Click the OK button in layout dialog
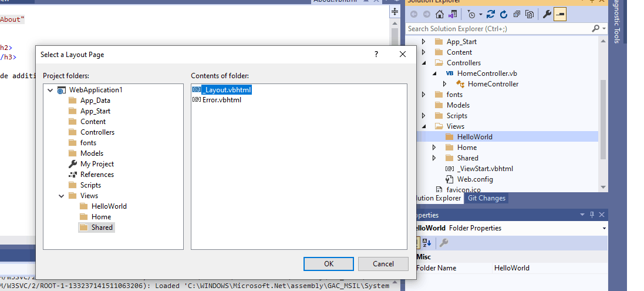 (x=329, y=264)
